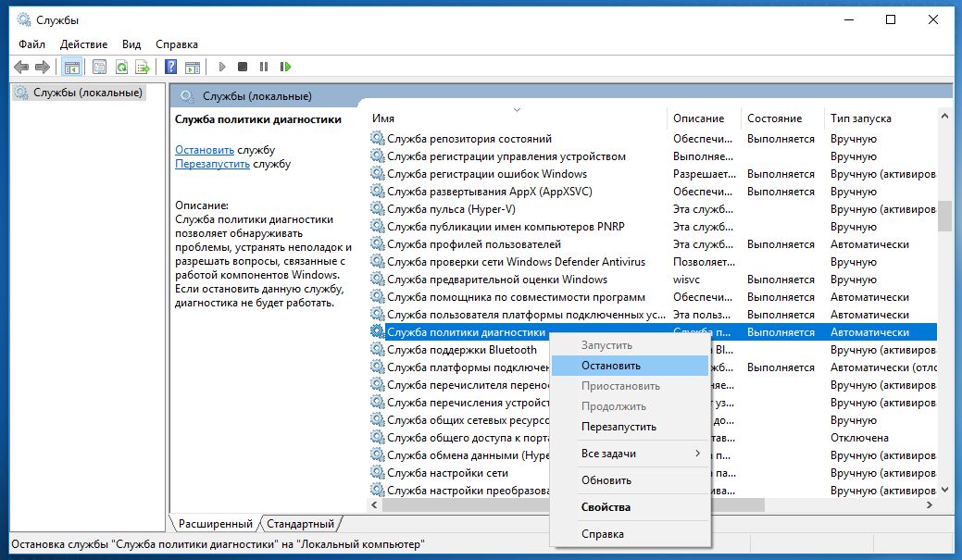962x560 pixels.
Task: Click gear icon of Служба поддержки Bluetooth
Action: (378, 350)
